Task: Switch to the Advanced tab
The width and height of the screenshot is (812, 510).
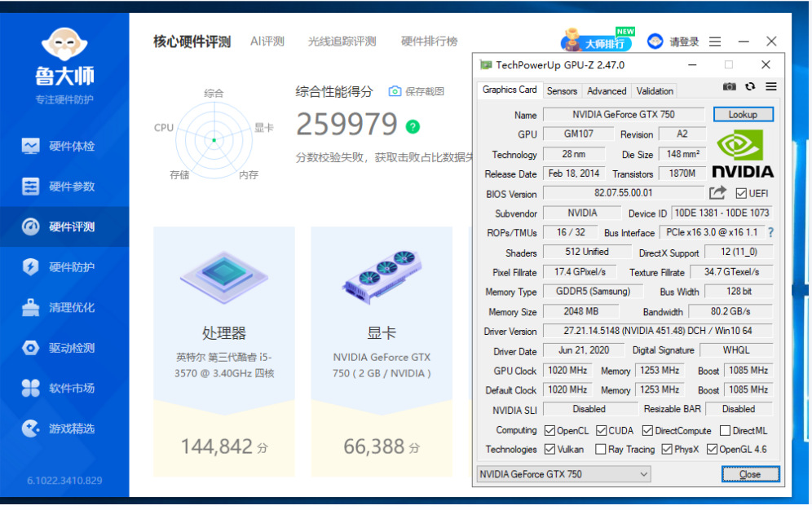Action: (607, 91)
